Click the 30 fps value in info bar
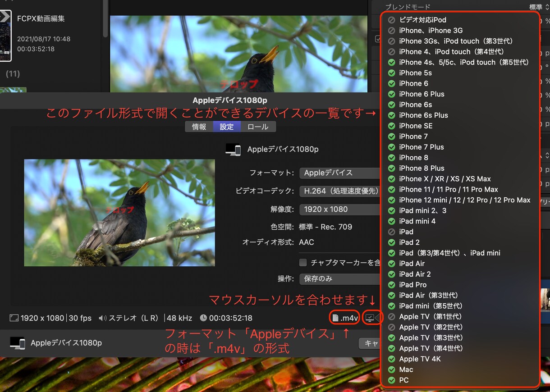Viewport: 550px width, 392px height. pos(80,318)
